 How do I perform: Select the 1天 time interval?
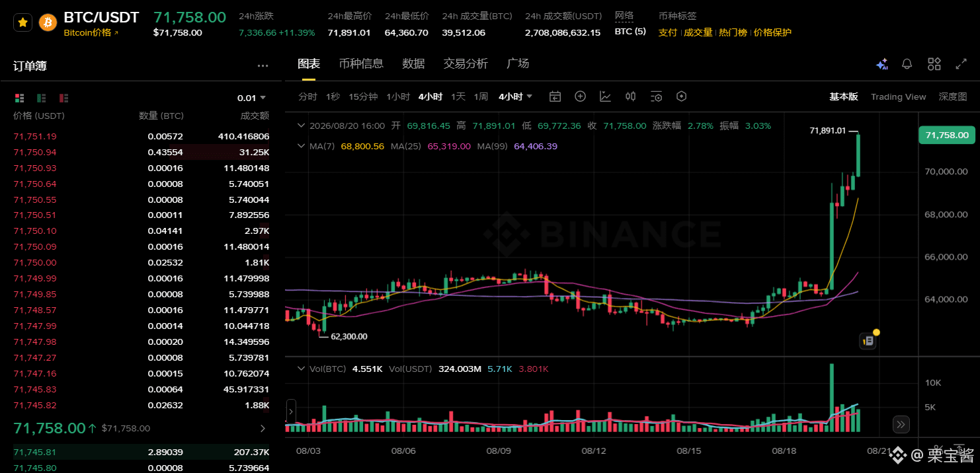[458, 96]
